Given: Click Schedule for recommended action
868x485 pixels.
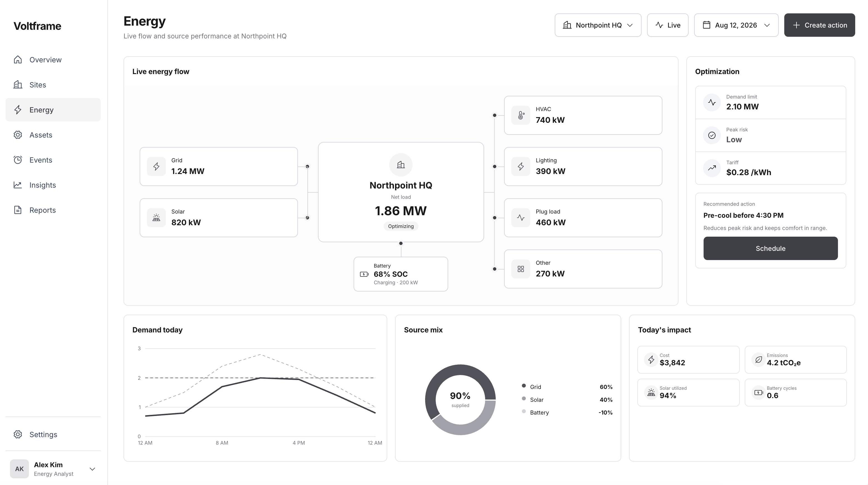Looking at the screenshot, I should (770, 249).
